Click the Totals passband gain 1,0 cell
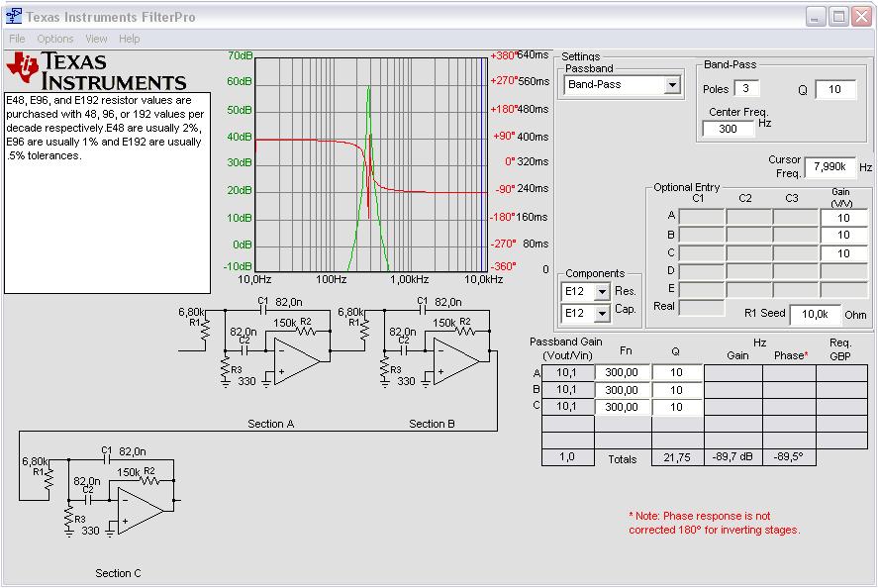This screenshot has width=878, height=588. (x=567, y=457)
